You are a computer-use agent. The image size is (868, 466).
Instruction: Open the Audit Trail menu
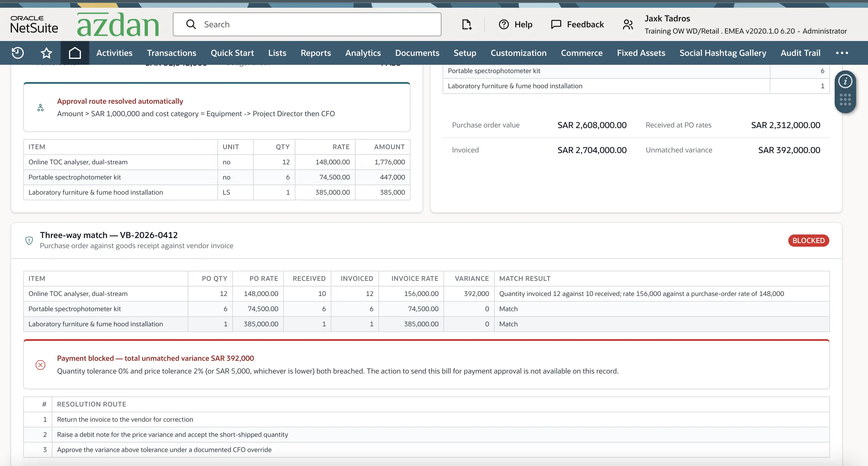tap(800, 53)
